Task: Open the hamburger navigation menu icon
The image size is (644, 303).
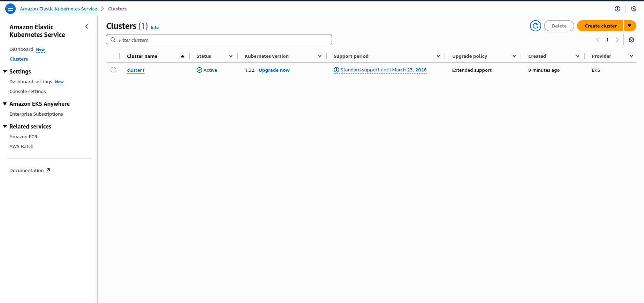Action: pyautogui.click(x=10, y=9)
